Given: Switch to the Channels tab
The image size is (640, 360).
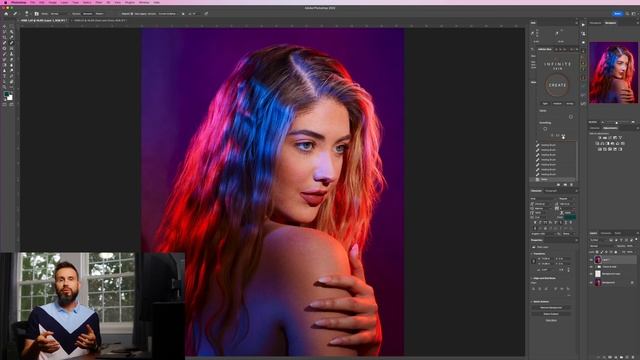Looking at the screenshot, I should tap(606, 233).
